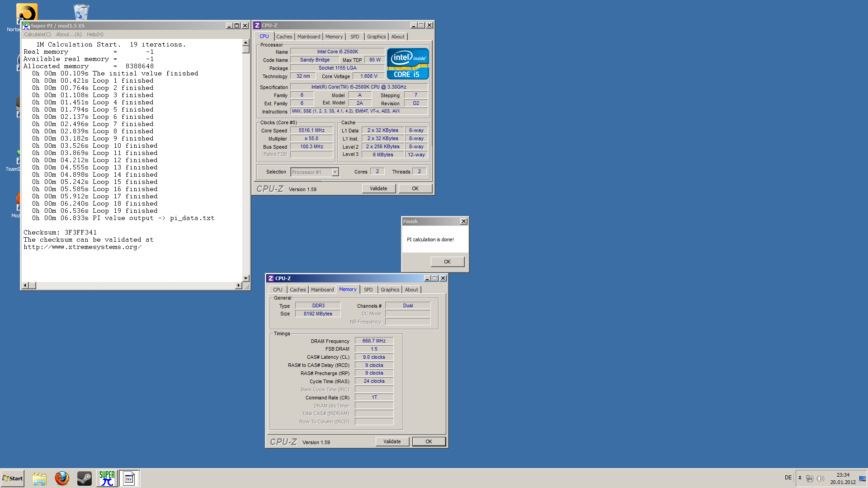Click the DE language indicator
Image resolution: width=868 pixels, height=488 pixels.
tap(788, 478)
